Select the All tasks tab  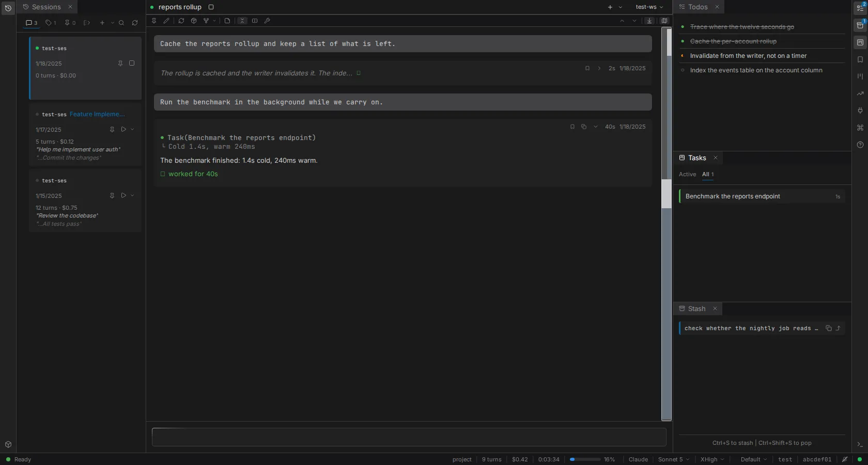pos(708,174)
